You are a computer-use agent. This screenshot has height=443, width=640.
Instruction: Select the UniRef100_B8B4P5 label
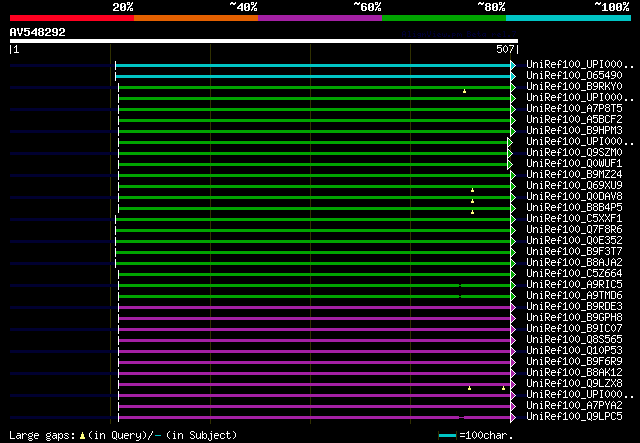click(574, 208)
